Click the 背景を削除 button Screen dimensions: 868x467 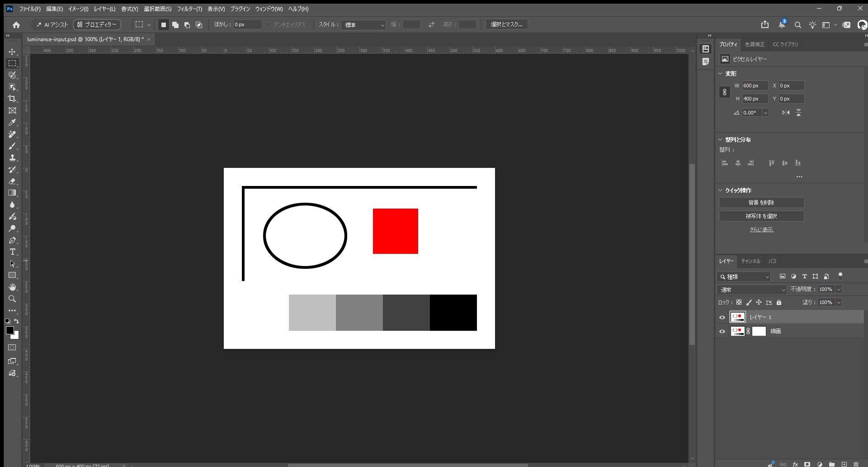tap(761, 203)
